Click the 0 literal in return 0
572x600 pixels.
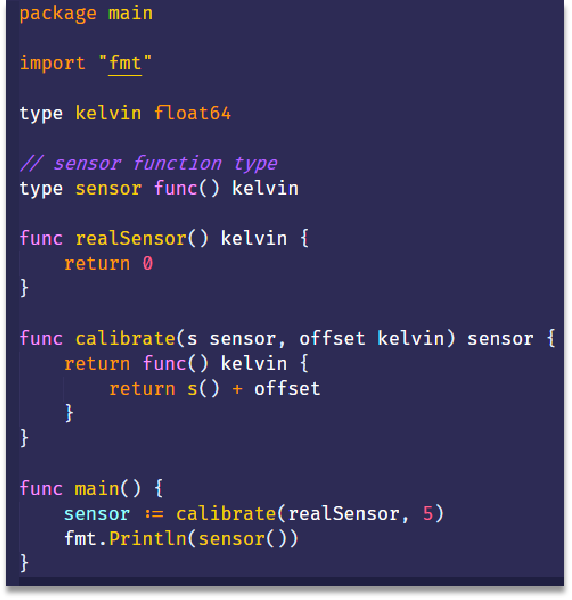point(148,264)
